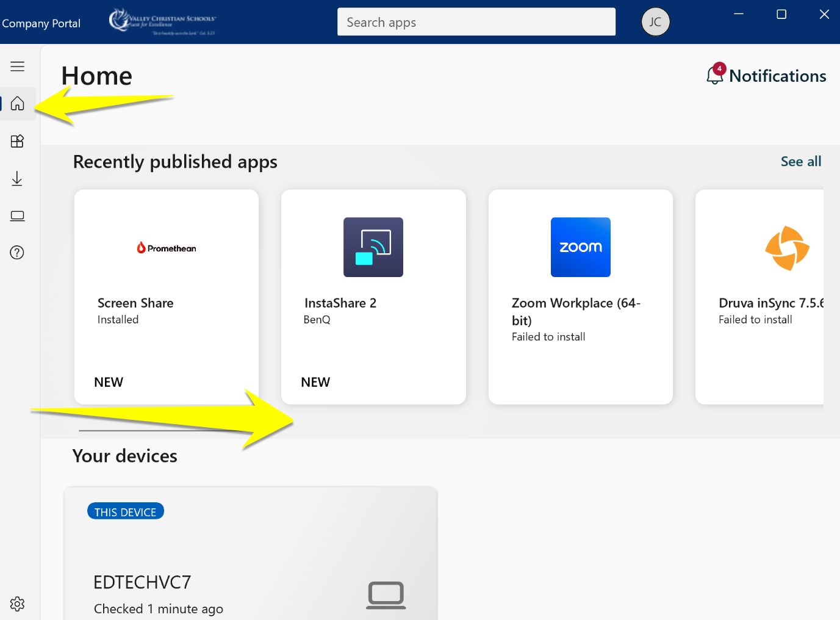The height and width of the screenshot is (620, 840).
Task: Select the THIS DEVICE badge on EDTECHVC7
Action: tap(125, 511)
